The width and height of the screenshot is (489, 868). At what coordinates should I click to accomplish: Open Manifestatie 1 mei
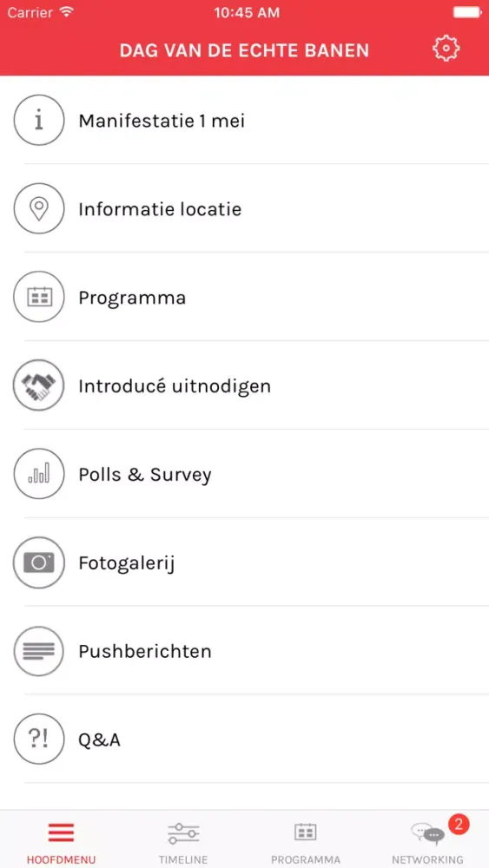[x=244, y=121]
